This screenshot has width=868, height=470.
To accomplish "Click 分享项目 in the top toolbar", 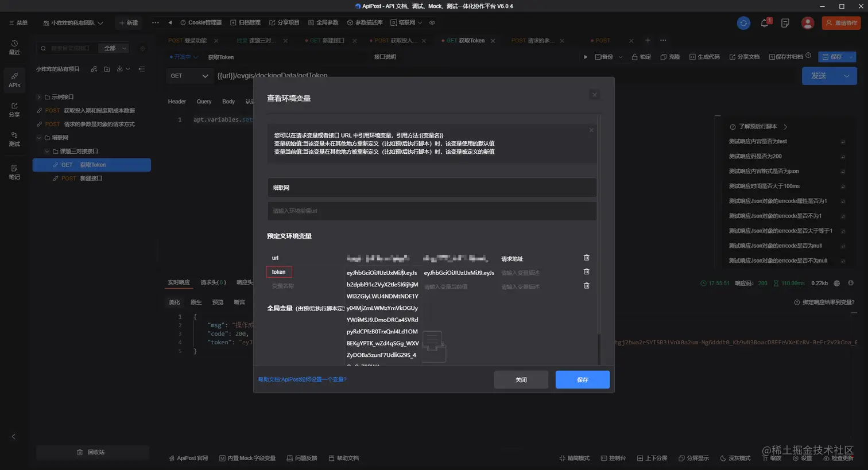I will click(x=284, y=23).
